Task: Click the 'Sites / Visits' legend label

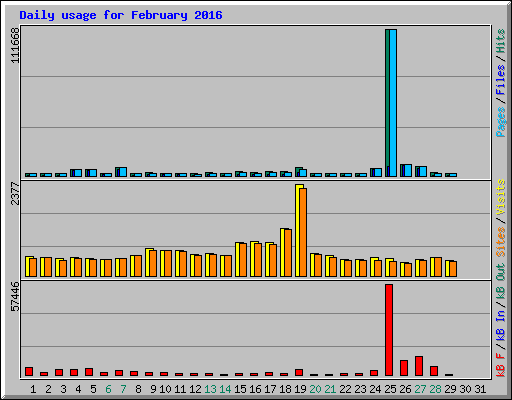Action: coord(501,218)
